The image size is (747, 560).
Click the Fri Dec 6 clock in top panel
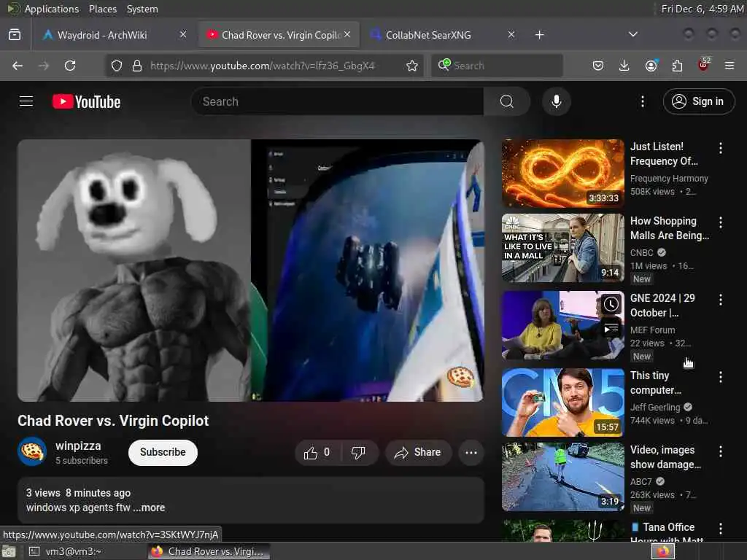[703, 9]
